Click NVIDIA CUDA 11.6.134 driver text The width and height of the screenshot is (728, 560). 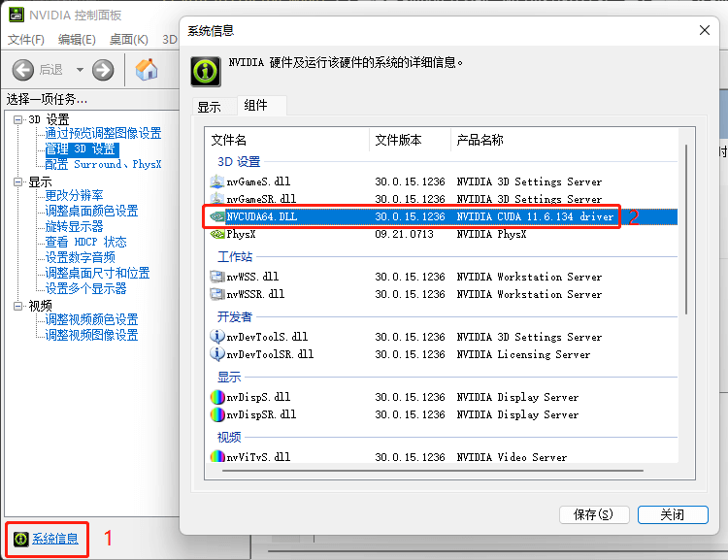click(535, 216)
